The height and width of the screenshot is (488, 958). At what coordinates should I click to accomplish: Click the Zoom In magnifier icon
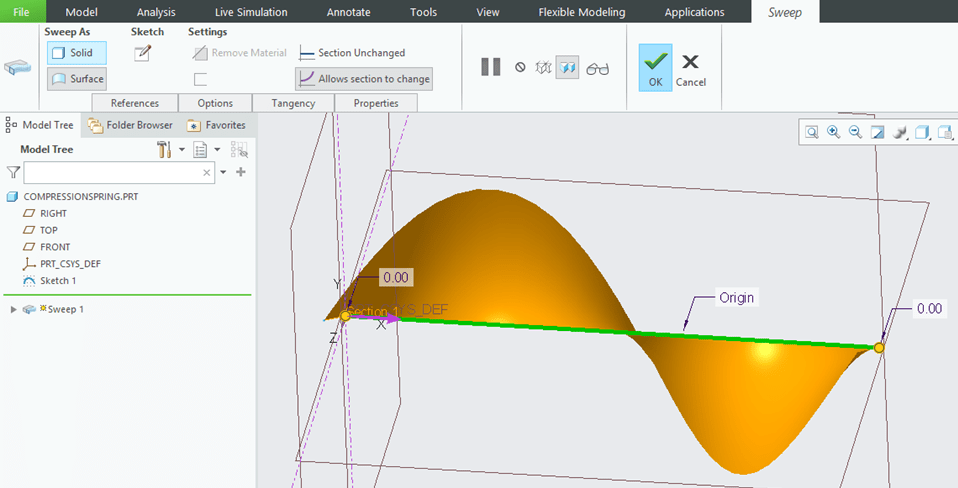833,132
